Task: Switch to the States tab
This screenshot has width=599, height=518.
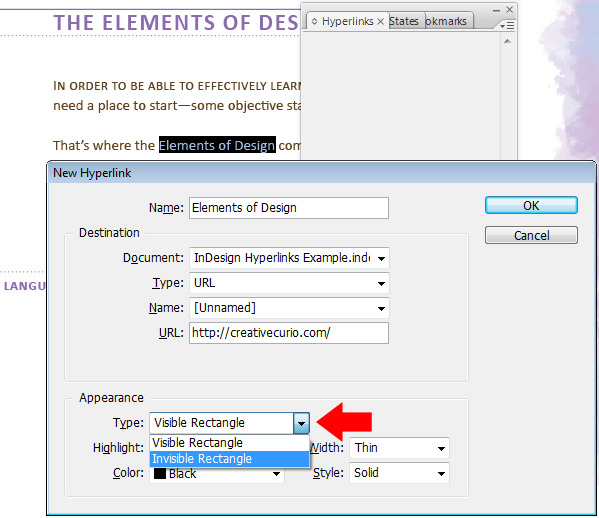Action: pos(404,21)
